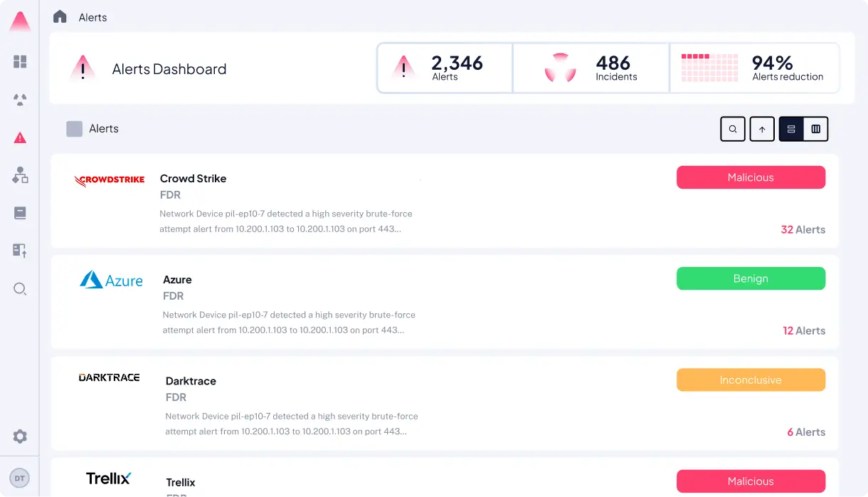Click the sort ascending arrow button
This screenshot has width=868, height=497.
click(762, 129)
